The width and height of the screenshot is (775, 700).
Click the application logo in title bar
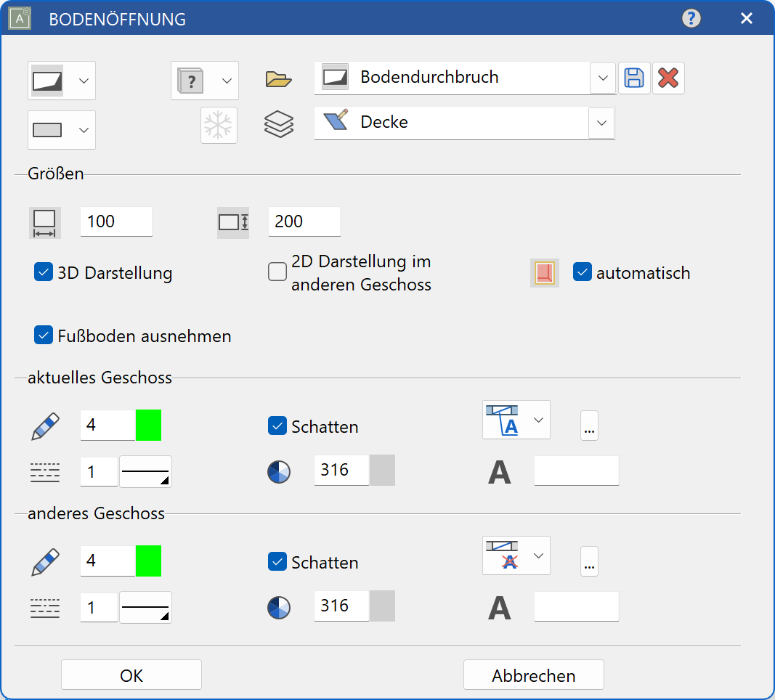20,19
